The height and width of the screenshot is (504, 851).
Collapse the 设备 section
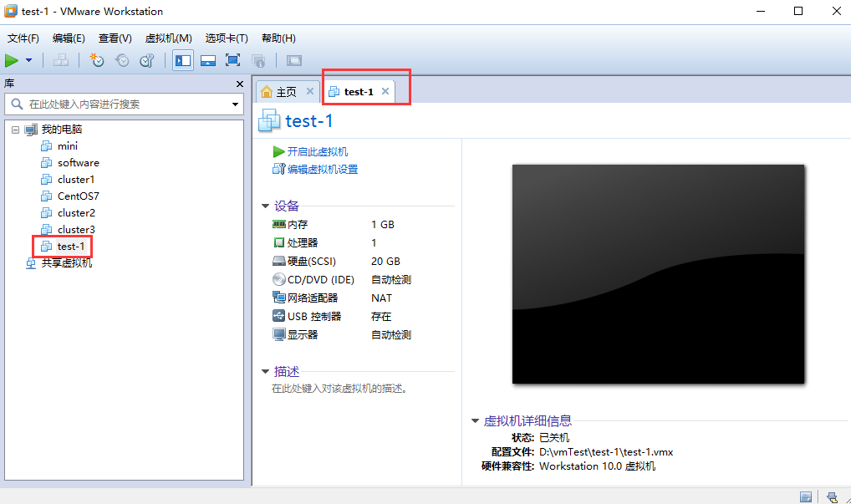click(x=265, y=206)
